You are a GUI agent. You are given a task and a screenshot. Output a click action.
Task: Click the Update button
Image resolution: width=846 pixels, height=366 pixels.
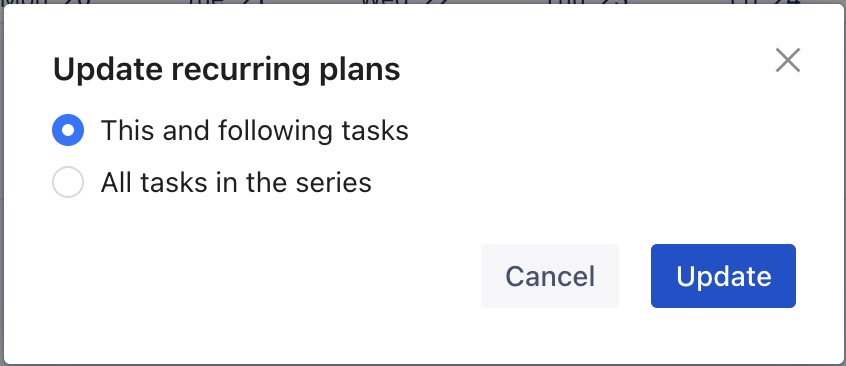(723, 276)
